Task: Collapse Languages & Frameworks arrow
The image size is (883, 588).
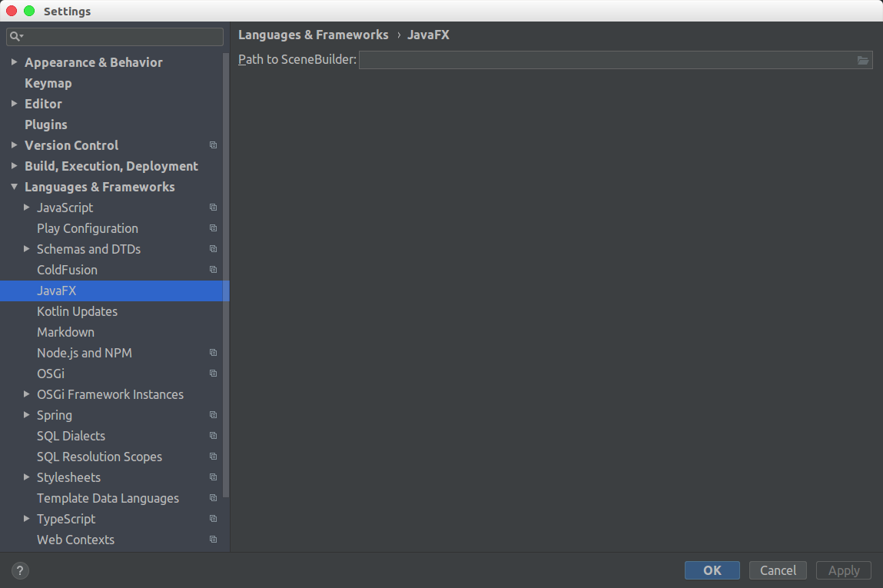Action: click(14, 187)
